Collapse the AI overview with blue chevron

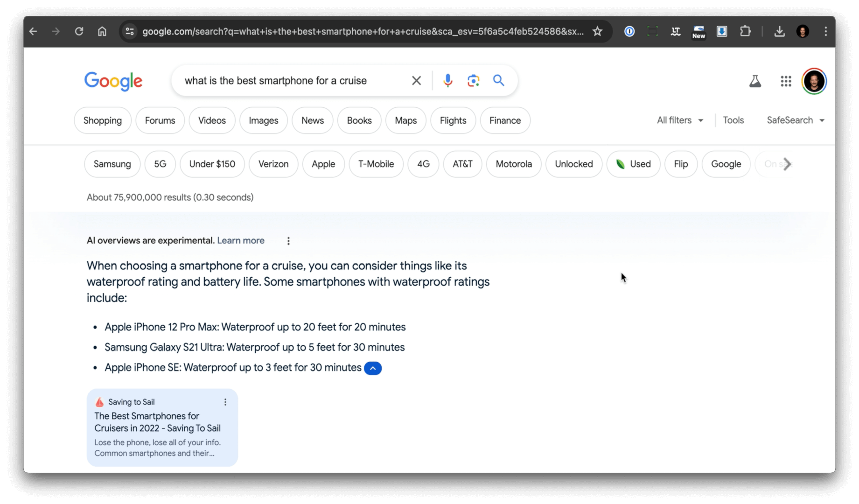(373, 368)
